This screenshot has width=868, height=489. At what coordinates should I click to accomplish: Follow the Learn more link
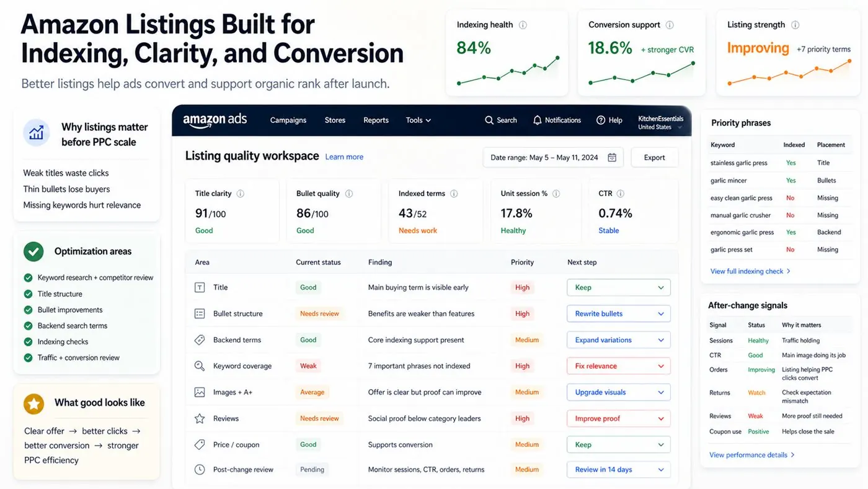[x=344, y=157]
